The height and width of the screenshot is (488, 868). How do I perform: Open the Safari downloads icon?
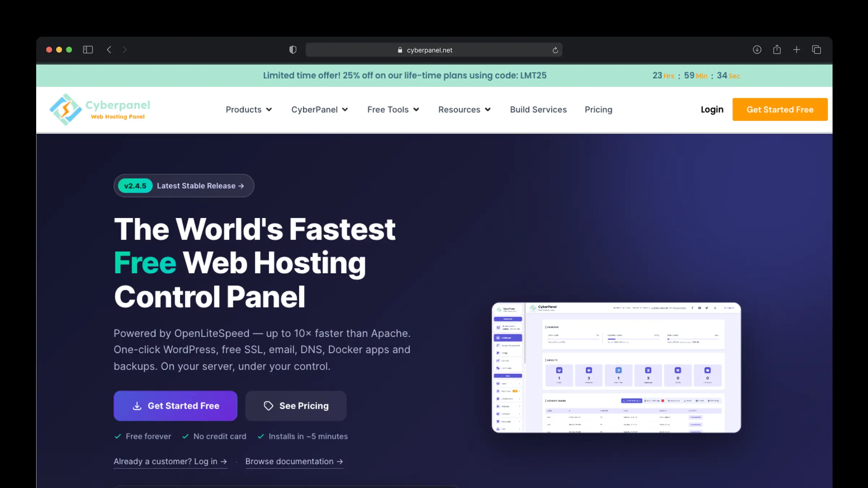[x=757, y=50]
